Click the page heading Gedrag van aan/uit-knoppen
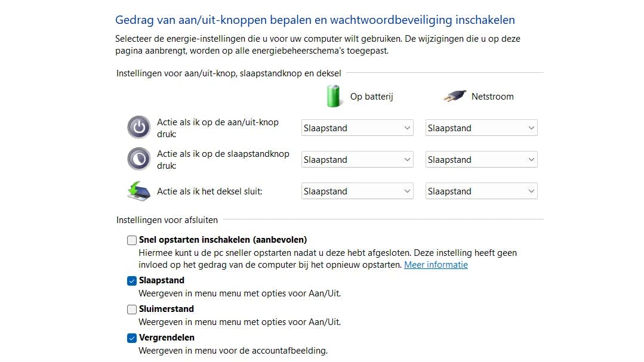This screenshot has height=362, width=644. point(315,20)
